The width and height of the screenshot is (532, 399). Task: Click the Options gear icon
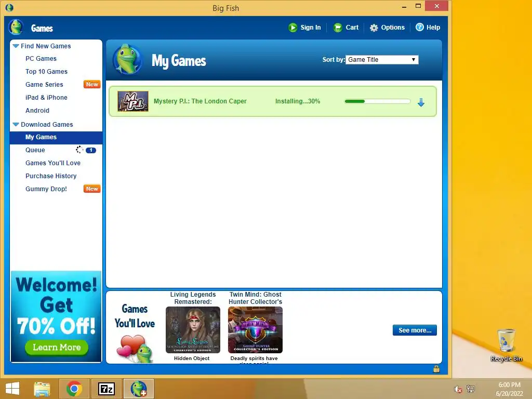(x=374, y=28)
